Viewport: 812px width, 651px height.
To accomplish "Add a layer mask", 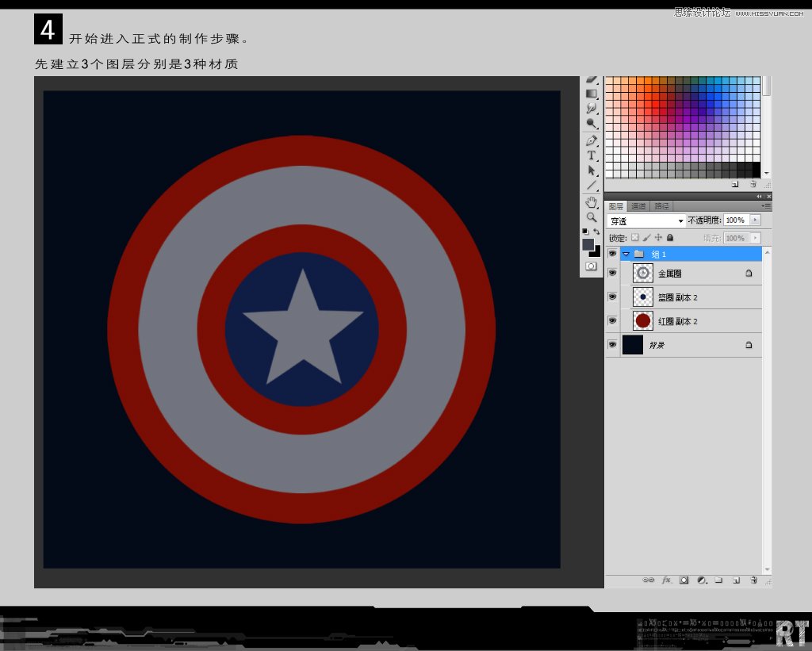I will click(684, 580).
